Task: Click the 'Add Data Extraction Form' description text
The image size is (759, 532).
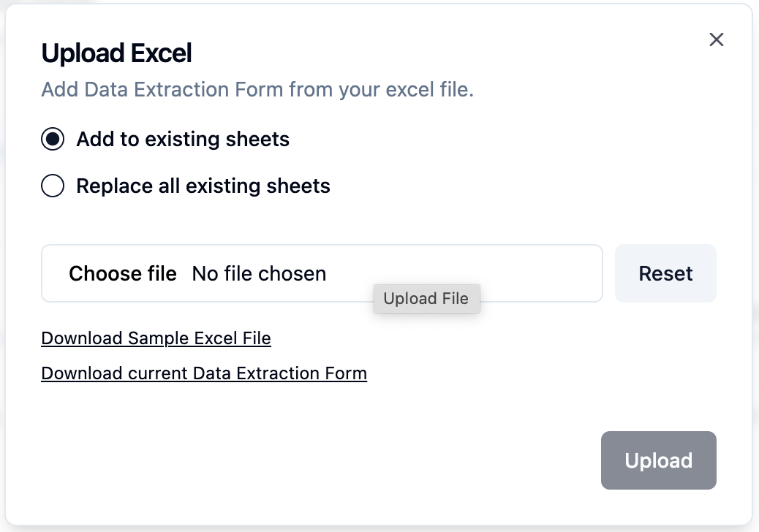Action: pos(257,90)
